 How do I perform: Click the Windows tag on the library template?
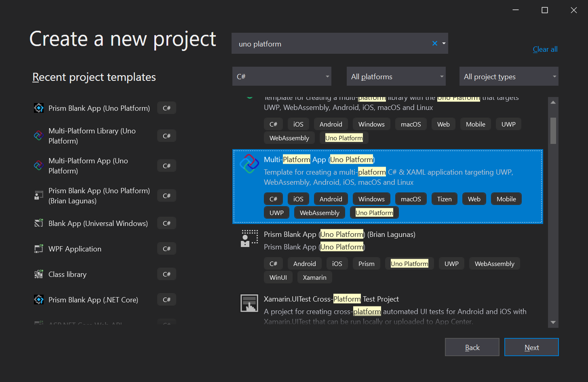[x=371, y=124]
